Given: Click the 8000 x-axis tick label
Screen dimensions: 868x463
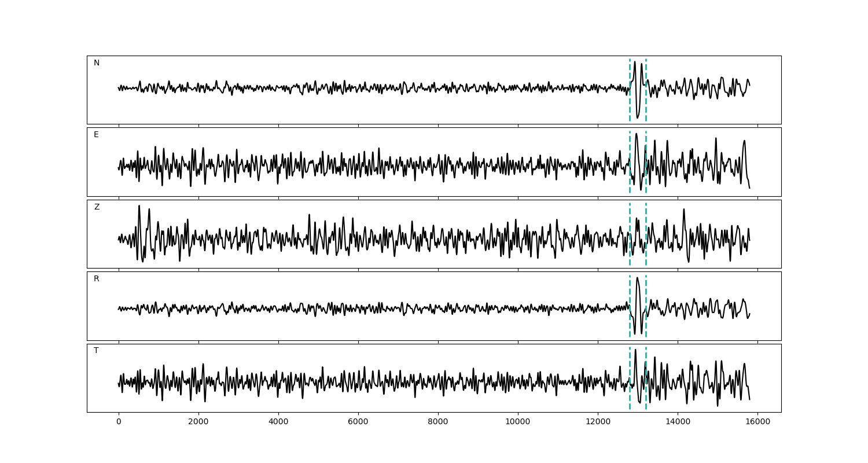Looking at the screenshot, I should click(x=438, y=422).
